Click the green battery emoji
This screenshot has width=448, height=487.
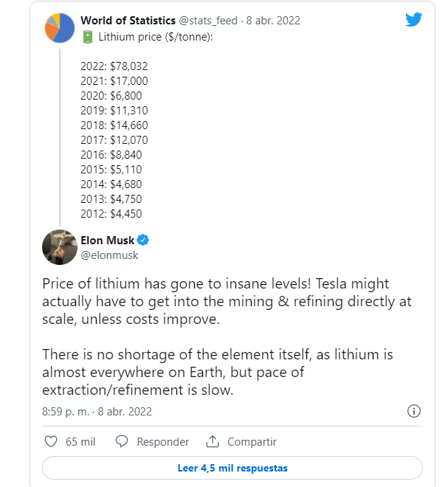pyautogui.click(x=88, y=37)
